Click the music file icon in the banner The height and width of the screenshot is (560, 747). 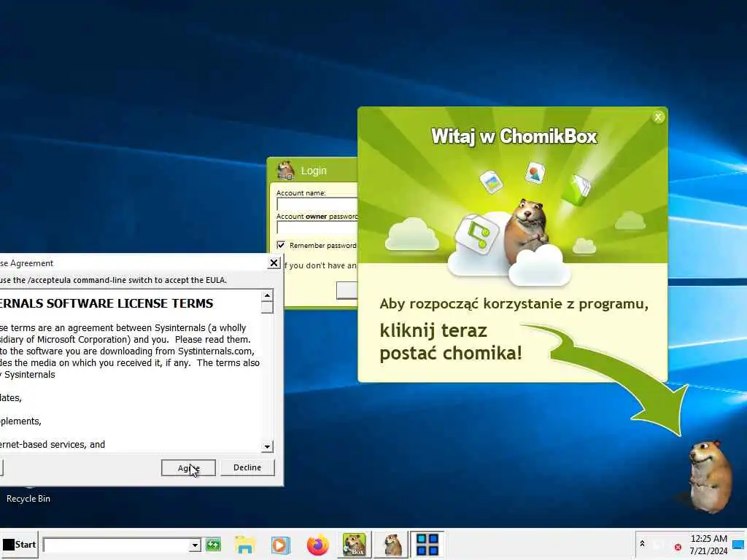tap(476, 233)
